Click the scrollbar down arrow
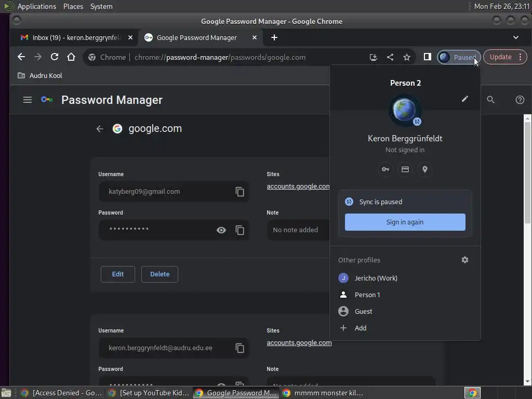The image size is (532, 399). (527, 381)
